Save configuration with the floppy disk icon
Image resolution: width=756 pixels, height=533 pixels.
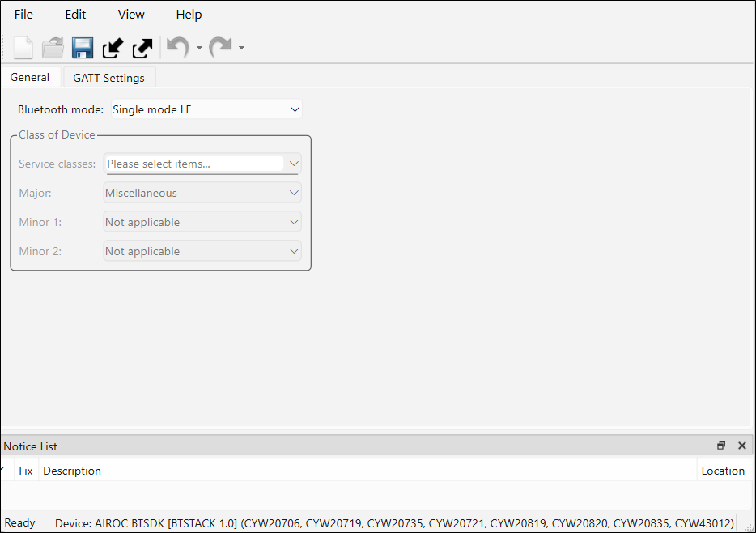tap(83, 48)
